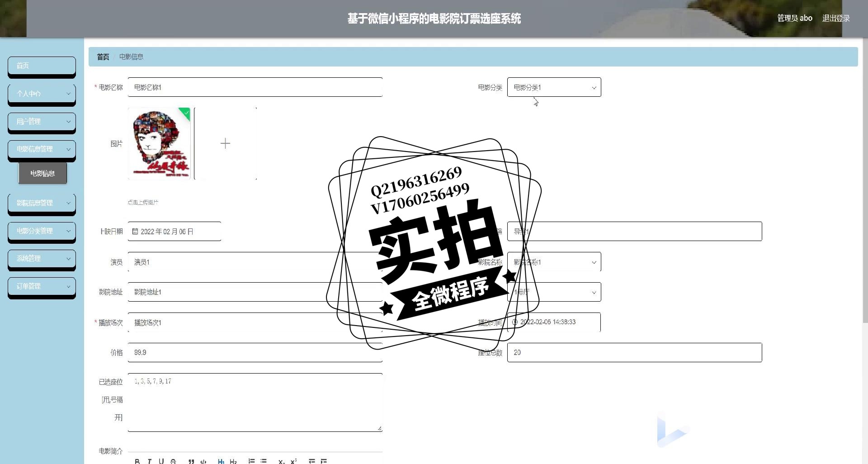Select the 电影信息 submenu item
Viewport: 868px width, 464px height.
42,173
